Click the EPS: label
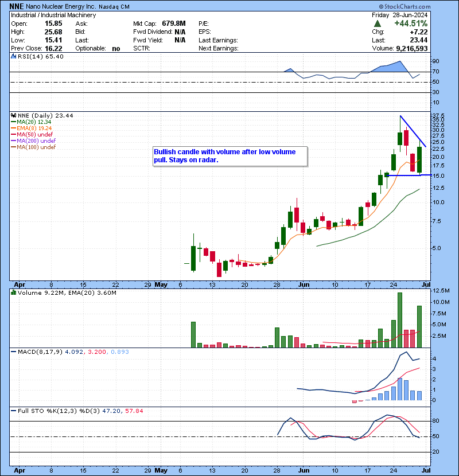 pos(205,32)
